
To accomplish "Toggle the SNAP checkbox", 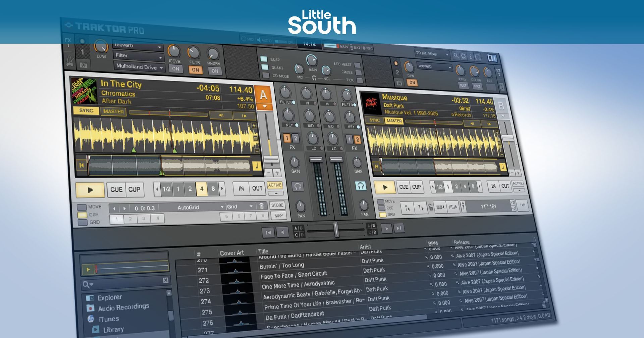I will pyautogui.click(x=264, y=59).
